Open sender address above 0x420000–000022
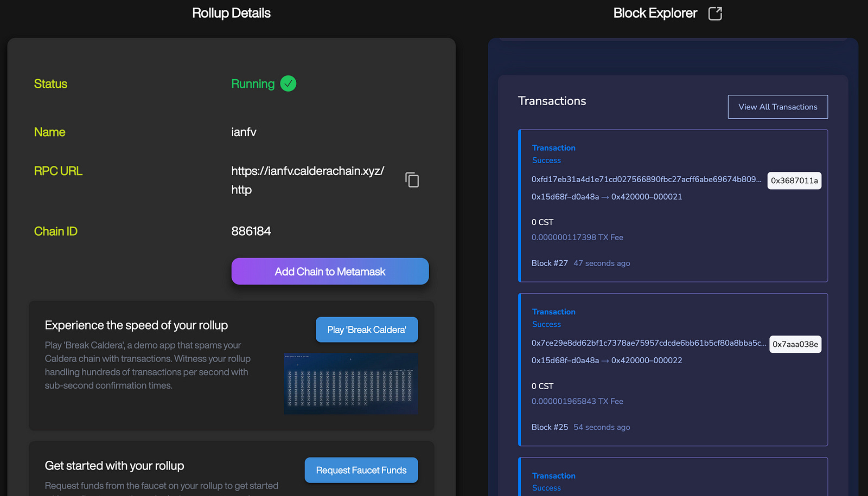 (x=565, y=360)
